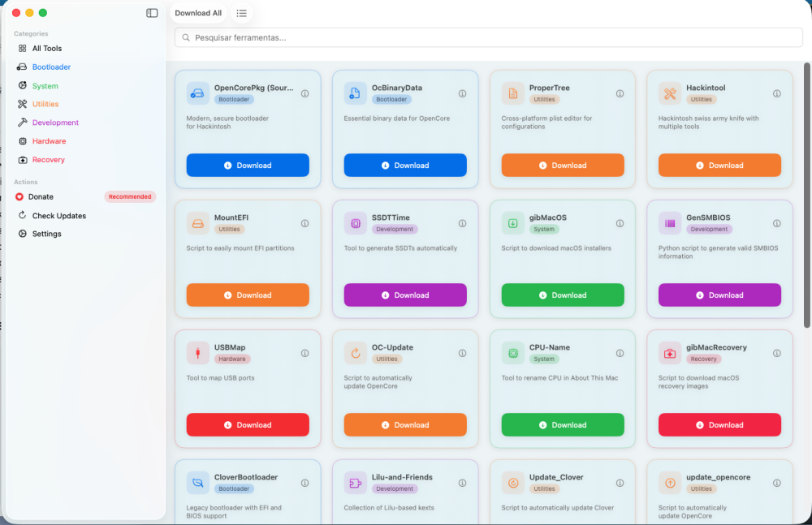View gibMacRecovery info icon
This screenshot has height=525, width=812.
pos(777,353)
